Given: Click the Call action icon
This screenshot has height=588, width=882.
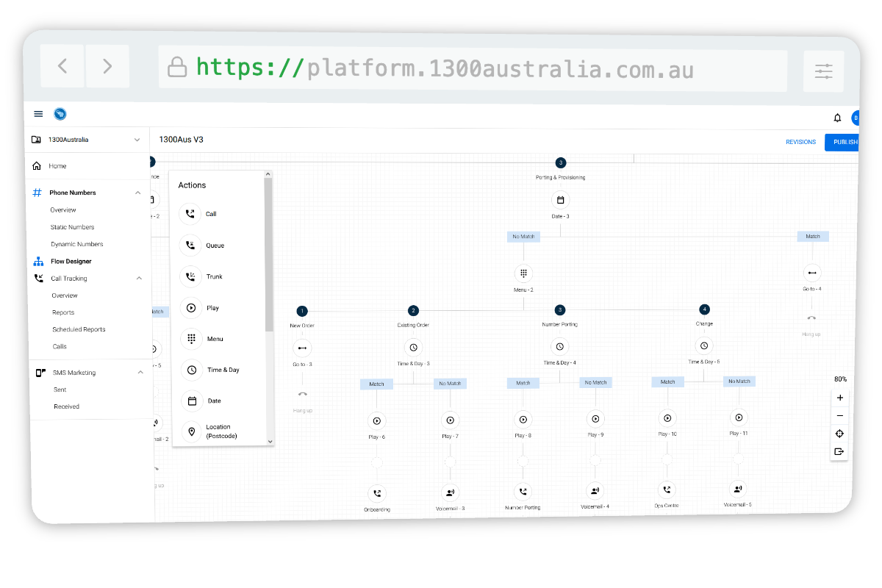Looking at the screenshot, I should pos(190,214).
